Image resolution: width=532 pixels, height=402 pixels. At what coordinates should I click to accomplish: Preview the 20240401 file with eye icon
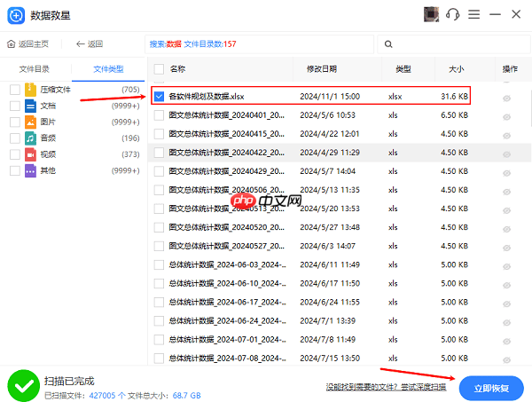pos(506,117)
